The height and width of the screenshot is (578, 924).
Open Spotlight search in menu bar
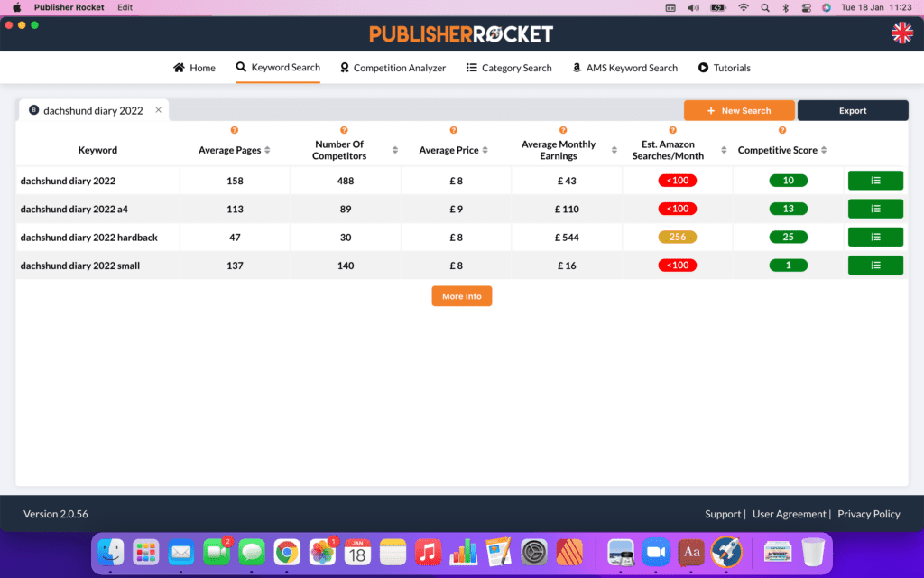pyautogui.click(x=765, y=7)
